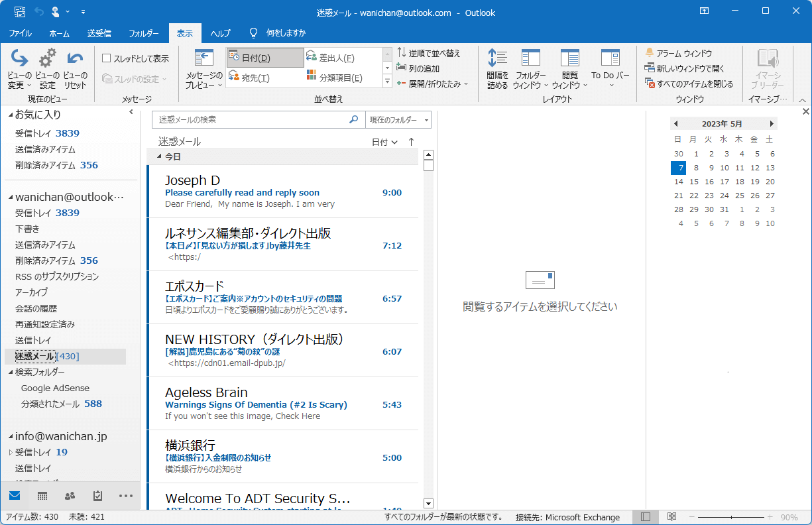Viewport: 812px width, 525px height.
Task: Close the To-Do Bar calendar pane
Action: point(805,111)
